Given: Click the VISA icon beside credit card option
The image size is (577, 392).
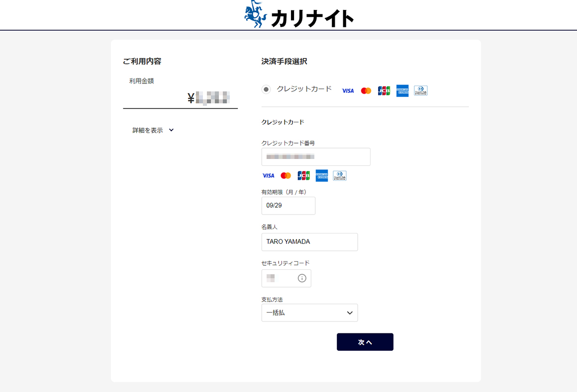Looking at the screenshot, I should tap(347, 90).
